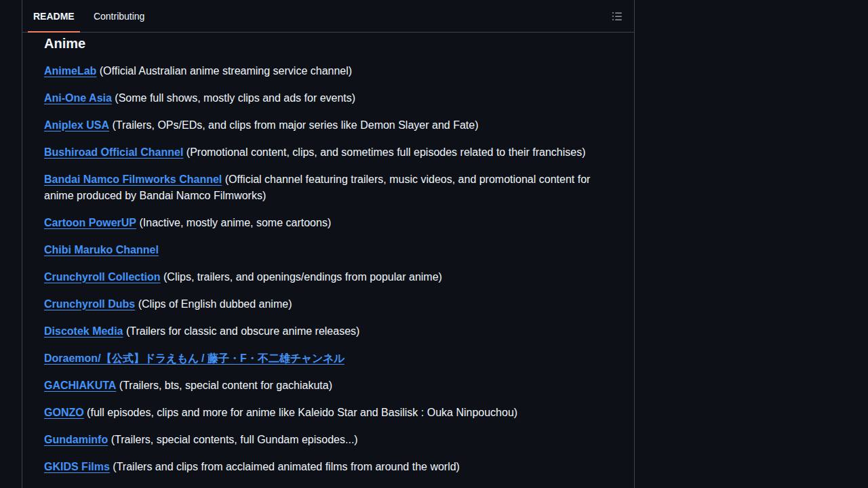Select the README tab
Image resolution: width=868 pixels, height=488 pixels.
point(54,16)
